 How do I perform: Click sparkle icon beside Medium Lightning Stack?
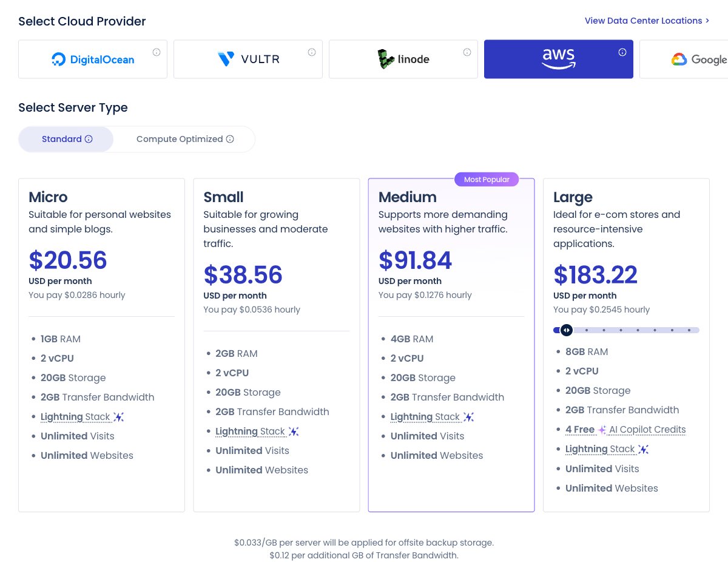pyautogui.click(x=469, y=417)
